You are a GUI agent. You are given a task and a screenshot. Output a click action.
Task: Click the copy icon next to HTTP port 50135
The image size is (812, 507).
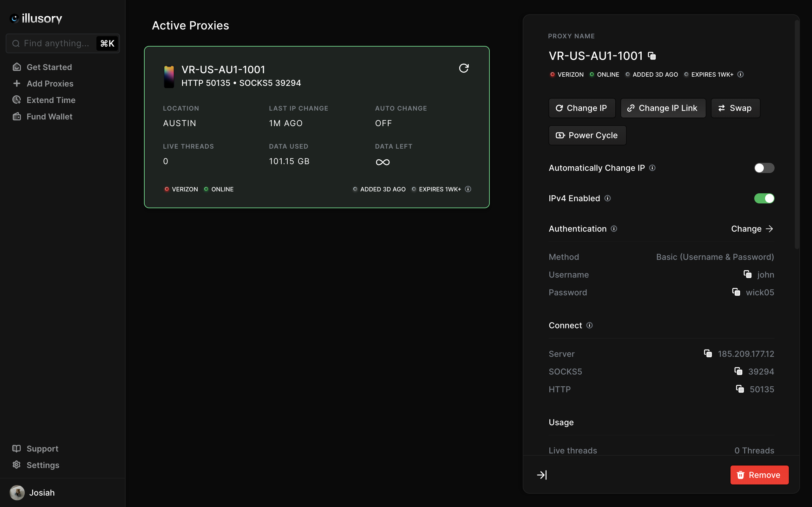coord(739,389)
